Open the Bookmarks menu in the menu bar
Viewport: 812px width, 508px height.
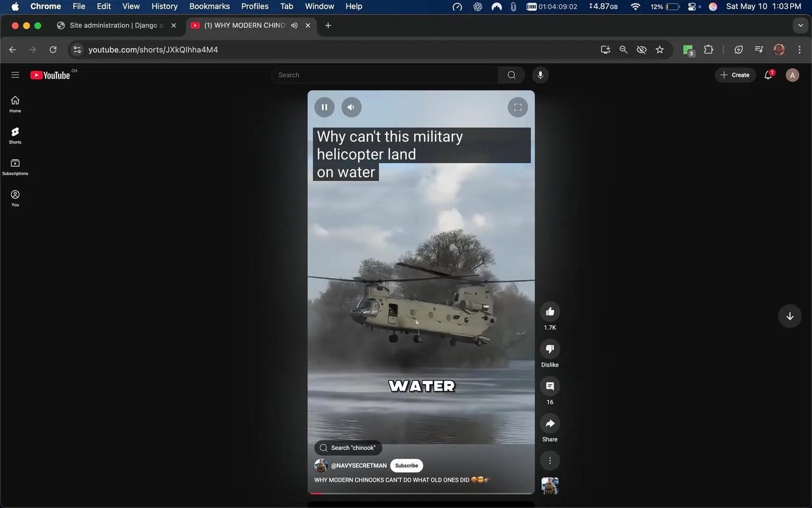pyautogui.click(x=209, y=6)
